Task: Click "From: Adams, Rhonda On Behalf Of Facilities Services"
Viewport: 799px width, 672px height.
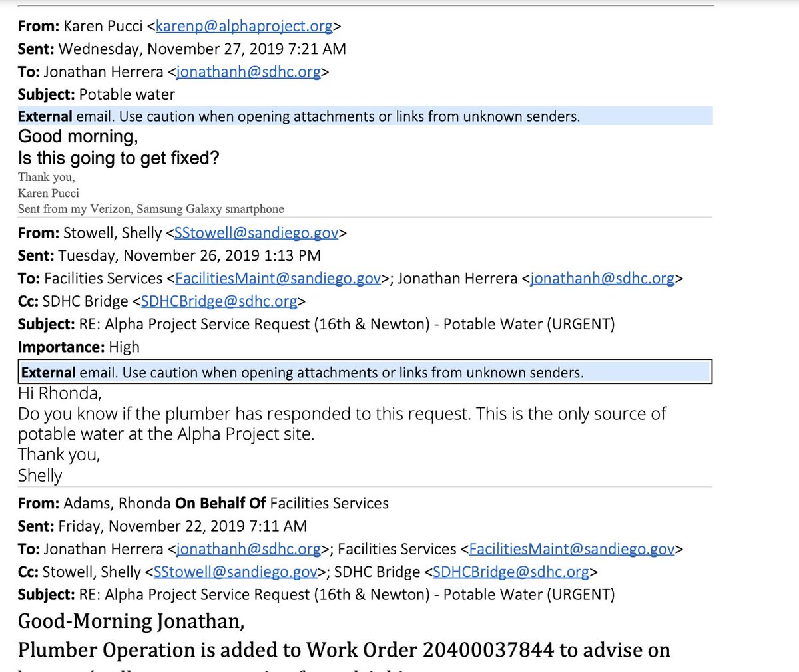Action: coord(203,503)
